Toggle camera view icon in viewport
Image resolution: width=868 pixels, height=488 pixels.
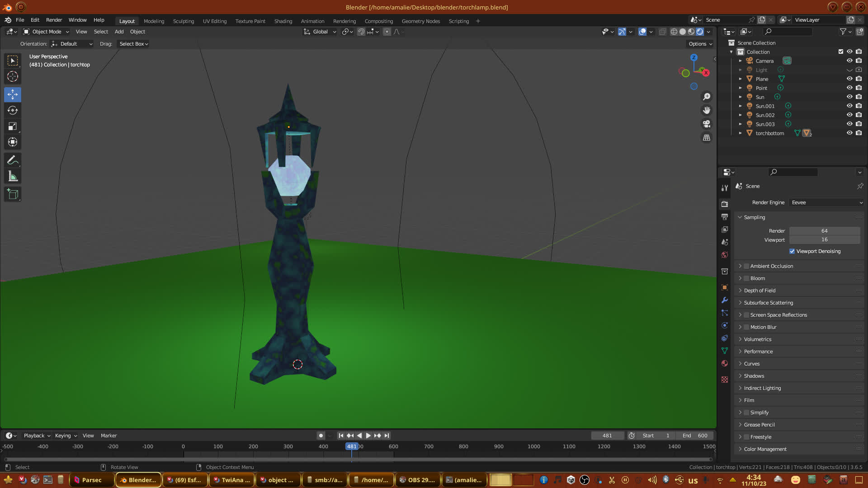coord(707,124)
